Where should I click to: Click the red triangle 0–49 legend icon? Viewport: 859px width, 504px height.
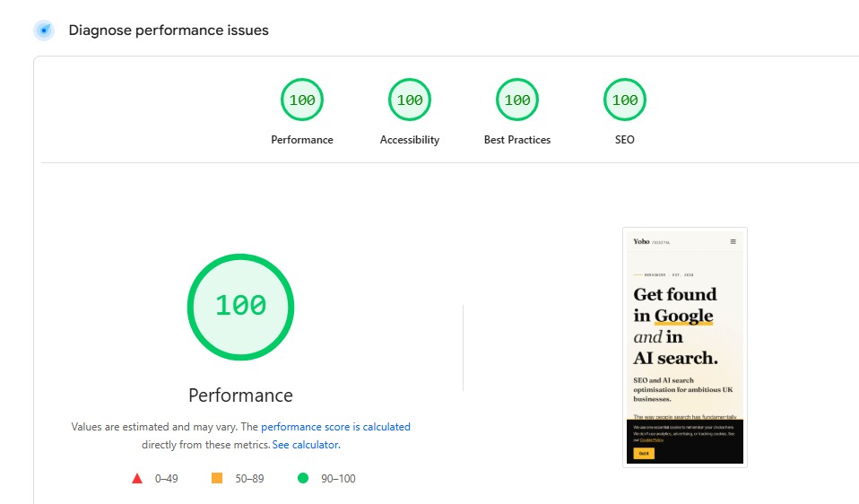[x=137, y=478]
